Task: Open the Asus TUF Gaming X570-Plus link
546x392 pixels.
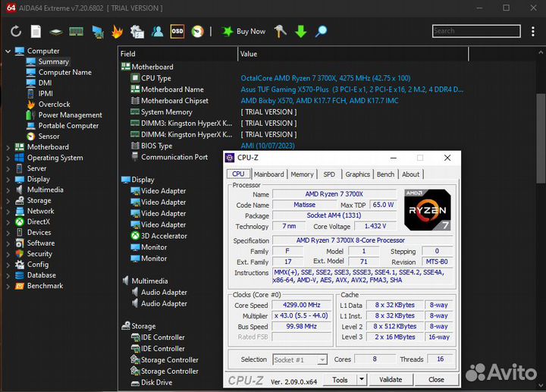Action: [x=352, y=89]
